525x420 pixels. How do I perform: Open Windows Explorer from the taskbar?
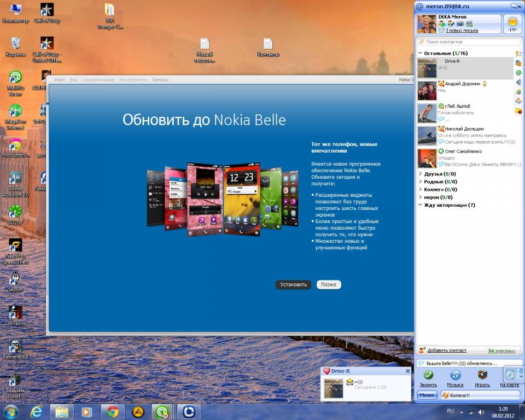62,412
